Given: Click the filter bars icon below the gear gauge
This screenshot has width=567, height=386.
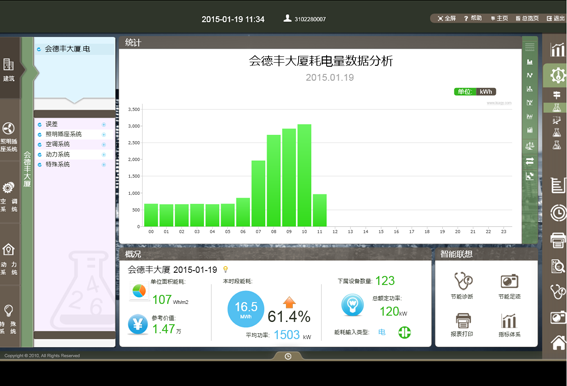Looking at the screenshot, I should point(557,95).
